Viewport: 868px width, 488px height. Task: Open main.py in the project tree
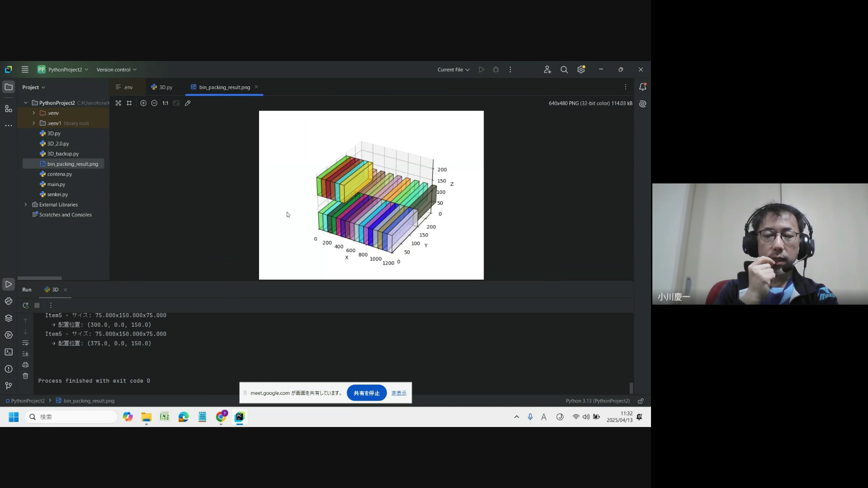[x=56, y=184]
